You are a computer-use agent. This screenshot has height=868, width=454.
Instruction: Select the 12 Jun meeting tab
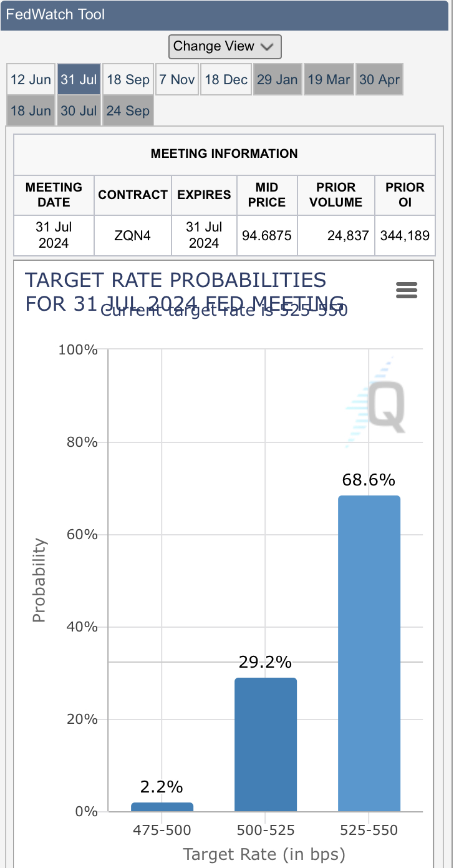pos(31,79)
